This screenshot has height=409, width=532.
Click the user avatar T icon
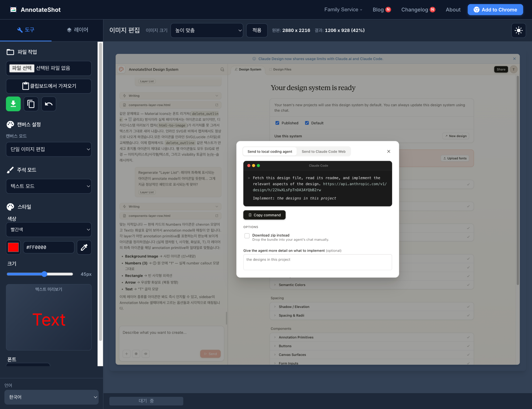click(x=513, y=69)
